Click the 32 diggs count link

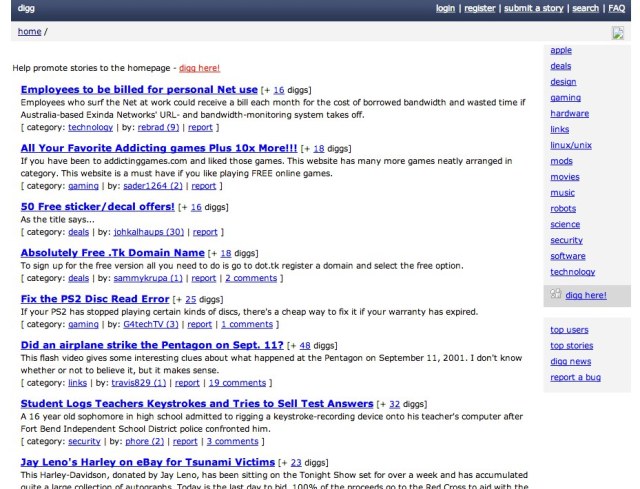pyautogui.click(x=394, y=404)
